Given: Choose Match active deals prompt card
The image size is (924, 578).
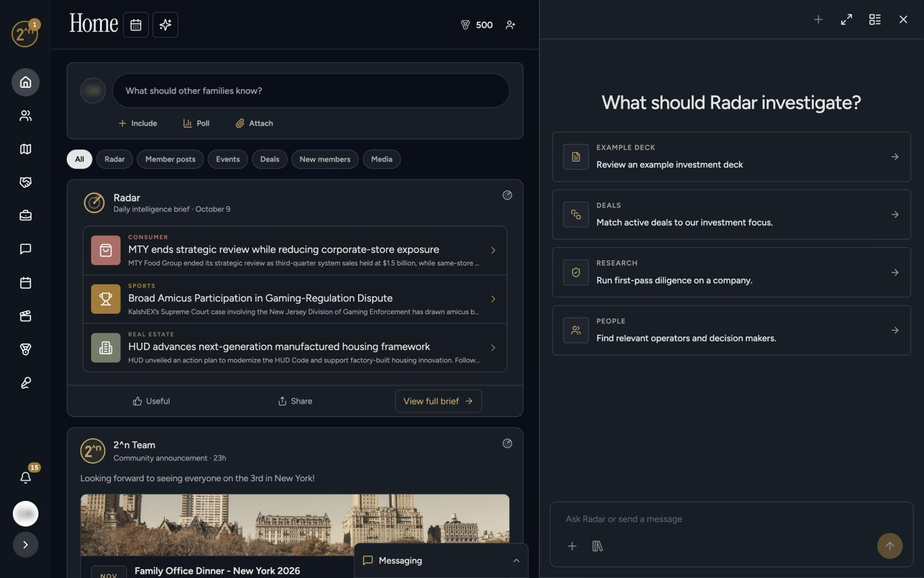Looking at the screenshot, I should (x=732, y=215).
